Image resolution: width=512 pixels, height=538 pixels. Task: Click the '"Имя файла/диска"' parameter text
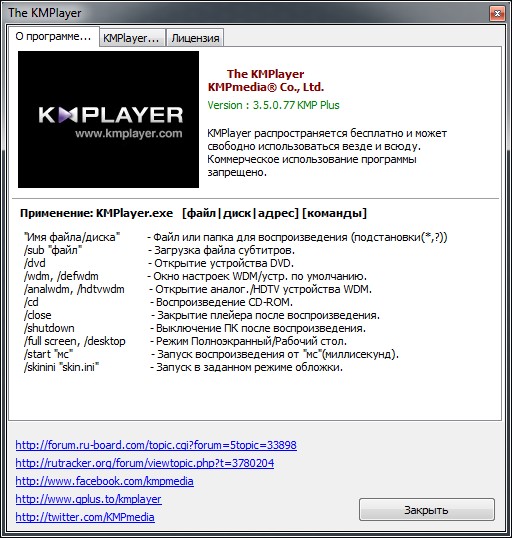(72, 237)
